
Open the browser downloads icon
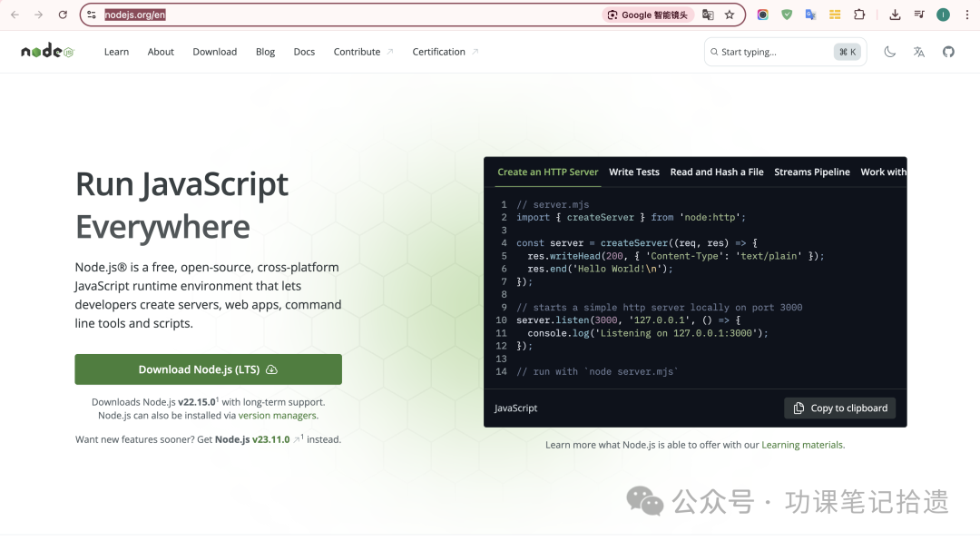(895, 15)
